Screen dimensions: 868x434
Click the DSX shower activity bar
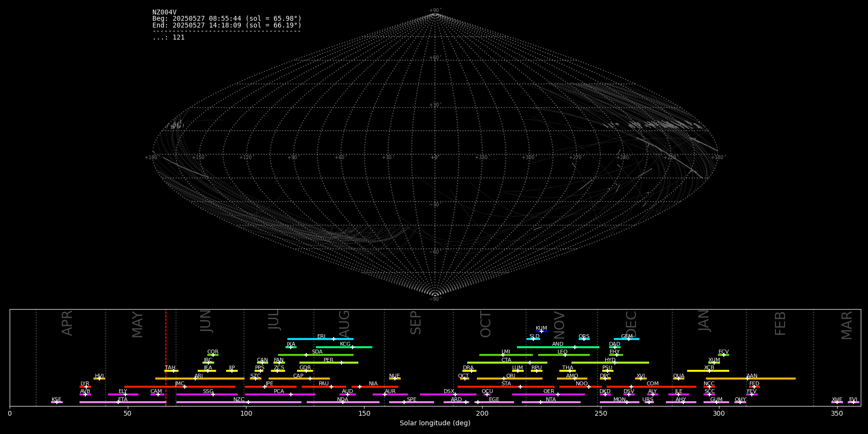tap(448, 394)
